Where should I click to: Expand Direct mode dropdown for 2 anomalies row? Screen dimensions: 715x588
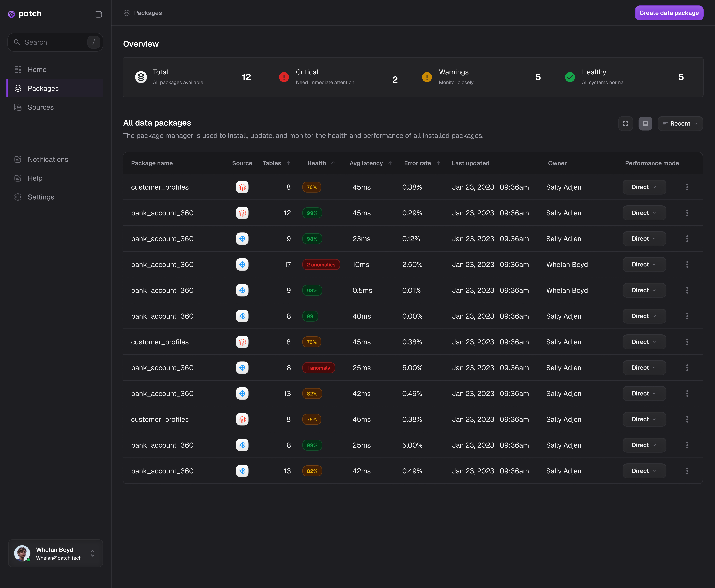tap(644, 264)
